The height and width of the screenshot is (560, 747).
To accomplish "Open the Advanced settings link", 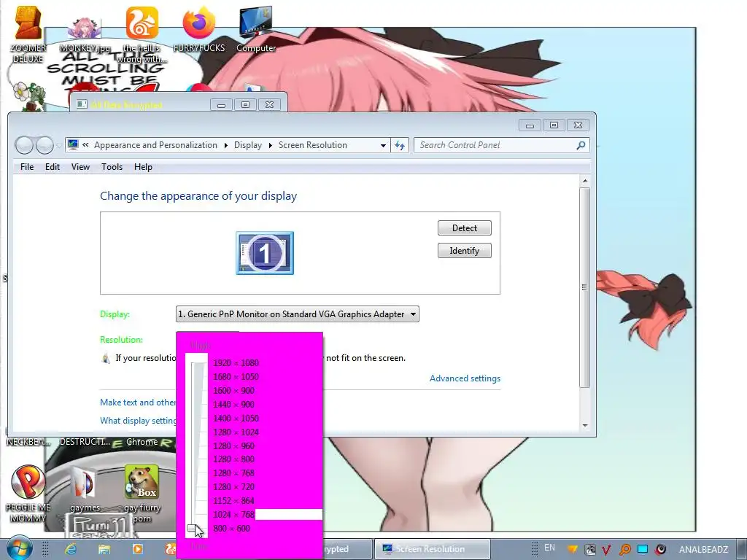I will tap(465, 378).
